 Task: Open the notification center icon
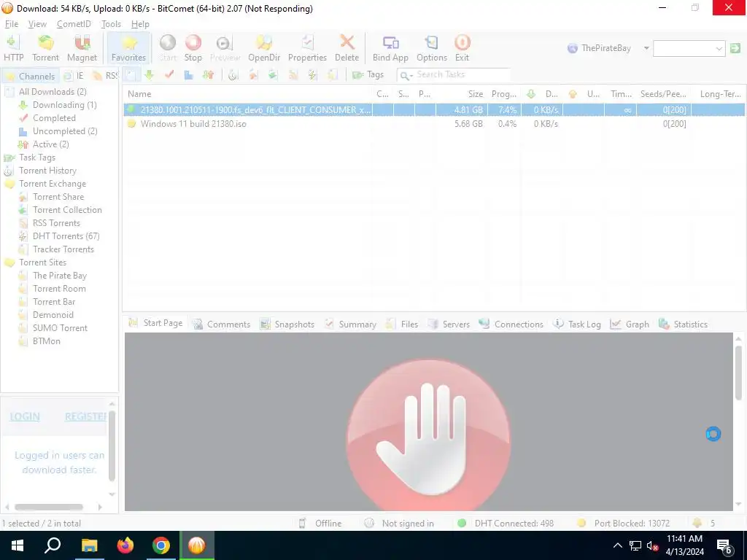coord(724,546)
